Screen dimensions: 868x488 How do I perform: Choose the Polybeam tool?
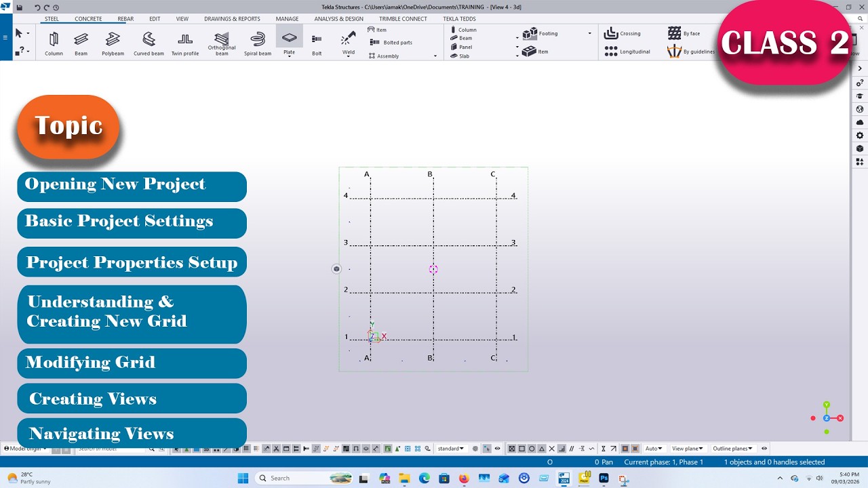pyautogui.click(x=113, y=43)
